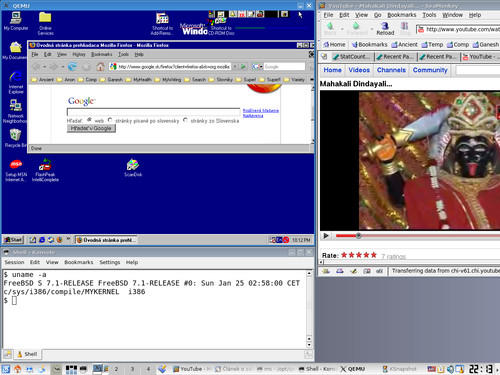Open YouTube Channels link
The width and height of the screenshot is (500, 375).
point(391,70)
